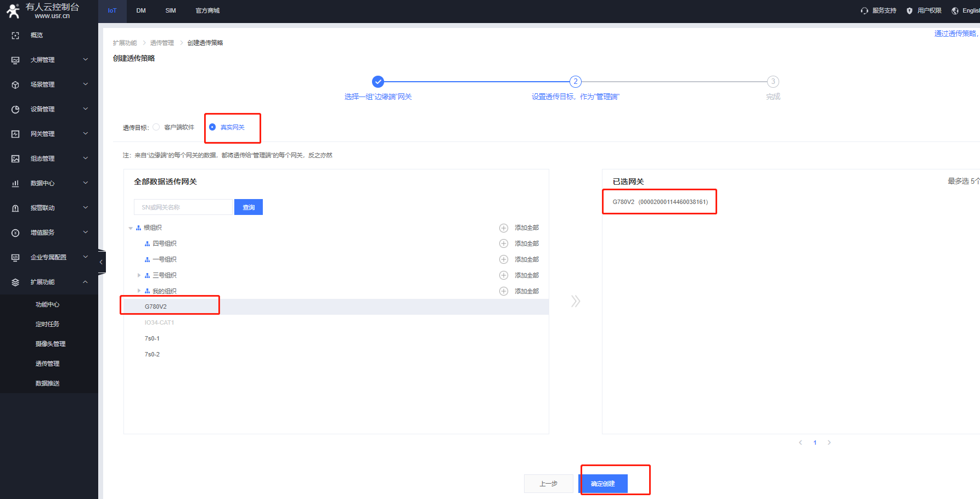Switch to the DM top tab
Image resolution: width=980 pixels, height=499 pixels.
coord(141,11)
